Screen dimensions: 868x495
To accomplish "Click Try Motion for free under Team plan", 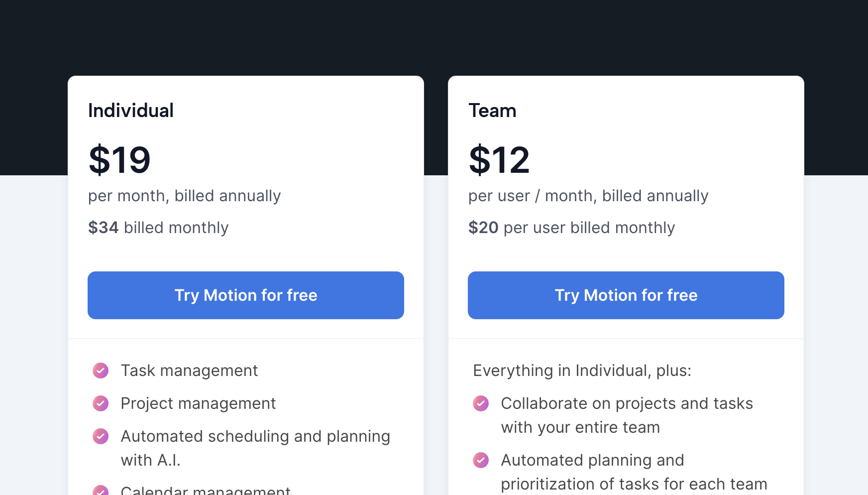I will point(626,295).
